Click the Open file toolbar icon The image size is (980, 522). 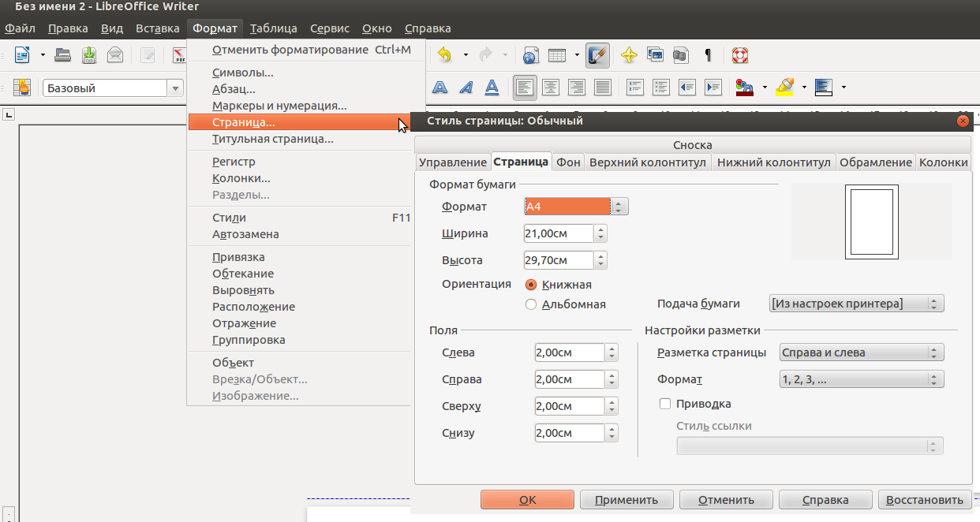(63, 55)
